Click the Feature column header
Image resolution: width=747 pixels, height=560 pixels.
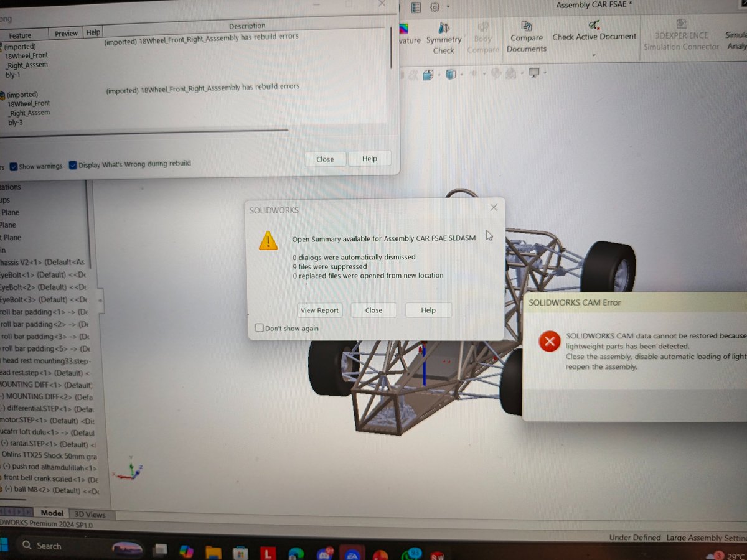[21, 35]
